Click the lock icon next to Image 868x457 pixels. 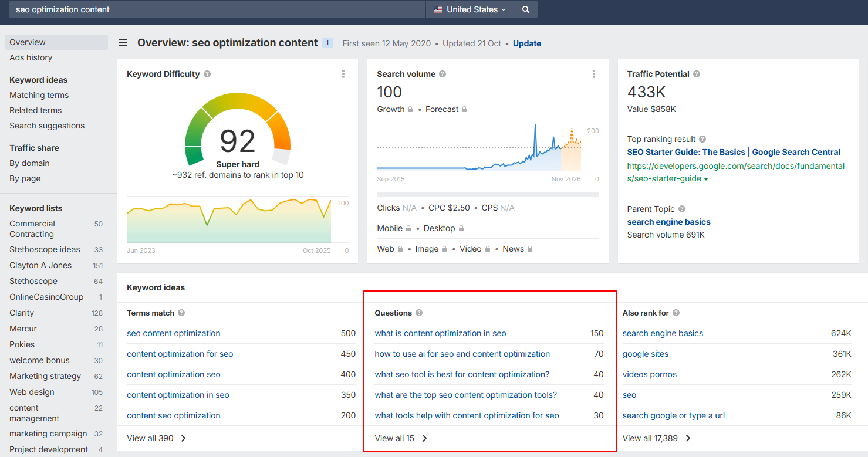point(444,249)
